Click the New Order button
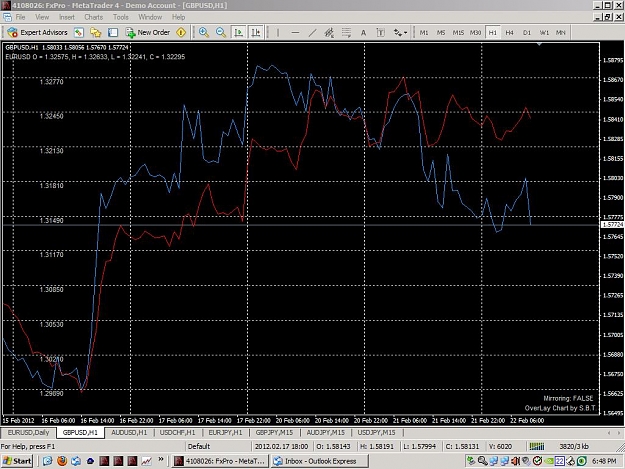625x469 pixels. (148, 32)
